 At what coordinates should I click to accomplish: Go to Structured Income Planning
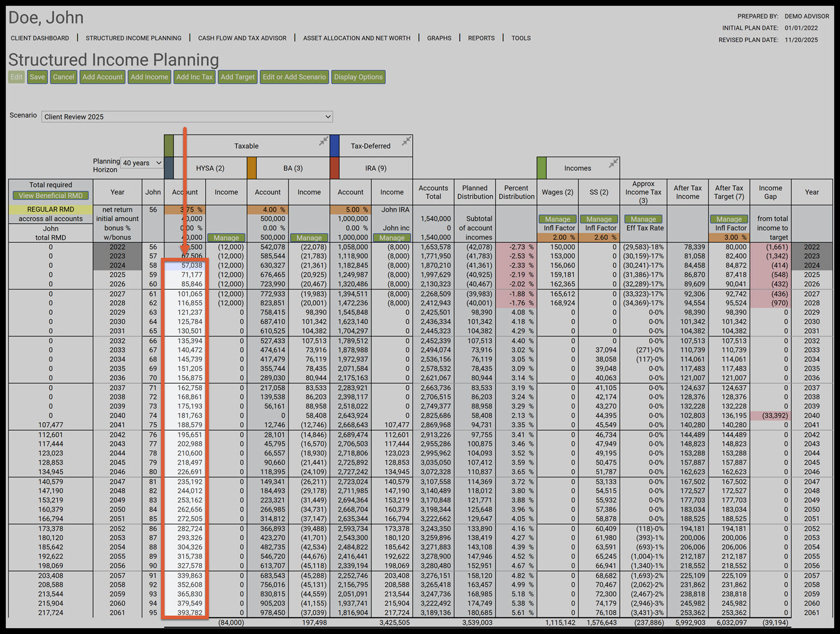coord(134,38)
